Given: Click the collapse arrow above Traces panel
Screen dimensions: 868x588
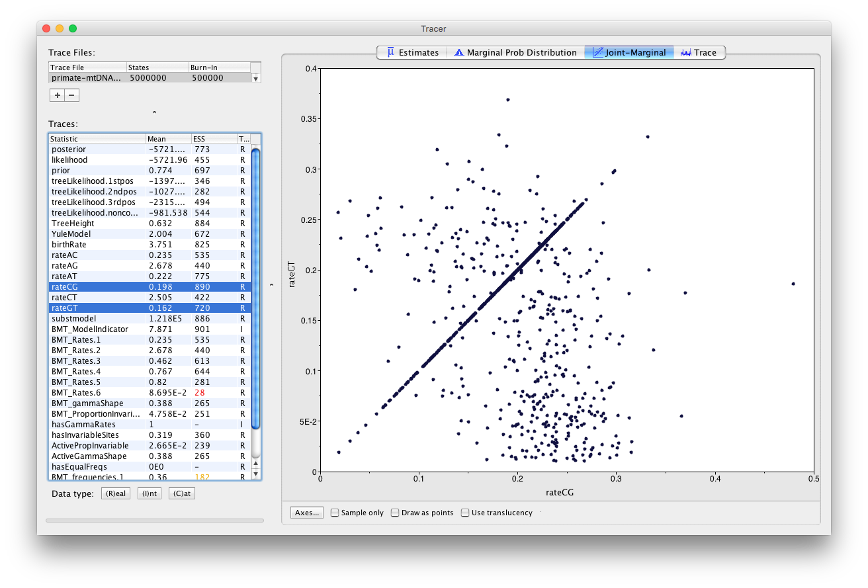Looking at the screenshot, I should tap(154, 112).
